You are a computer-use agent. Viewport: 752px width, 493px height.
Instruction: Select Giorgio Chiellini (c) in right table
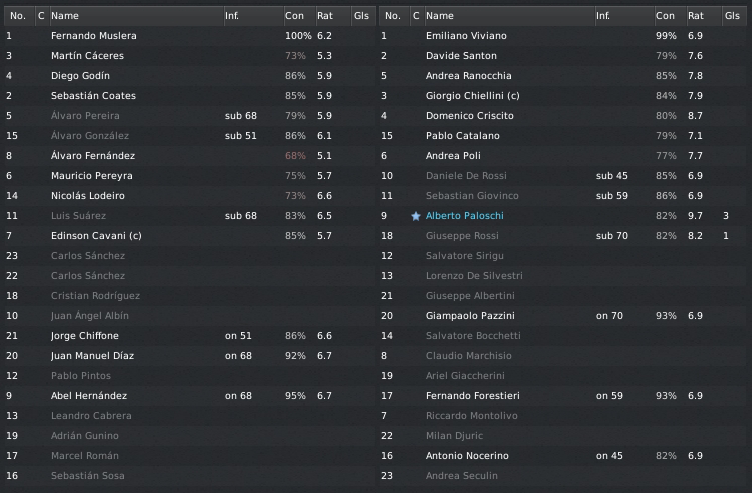tap(475, 96)
